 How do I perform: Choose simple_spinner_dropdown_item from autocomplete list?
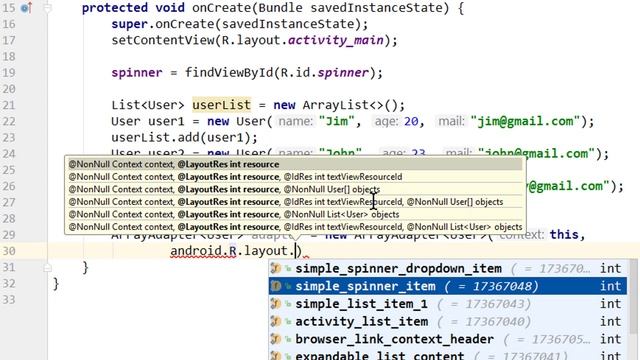[x=448, y=269]
